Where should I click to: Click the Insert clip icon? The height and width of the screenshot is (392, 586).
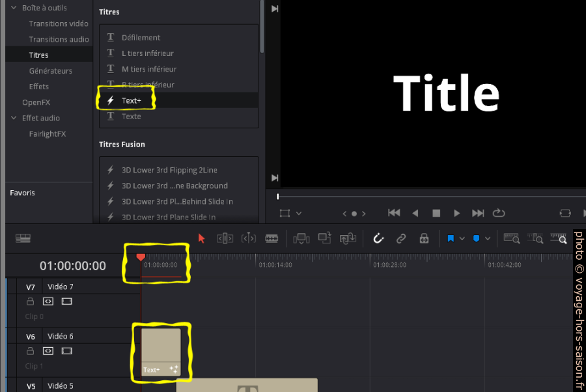(301, 238)
